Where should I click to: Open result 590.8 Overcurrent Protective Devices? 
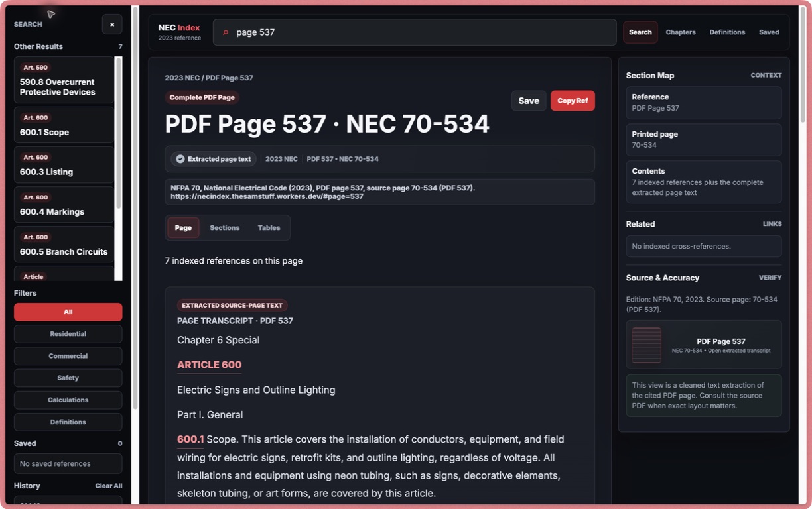click(64, 80)
